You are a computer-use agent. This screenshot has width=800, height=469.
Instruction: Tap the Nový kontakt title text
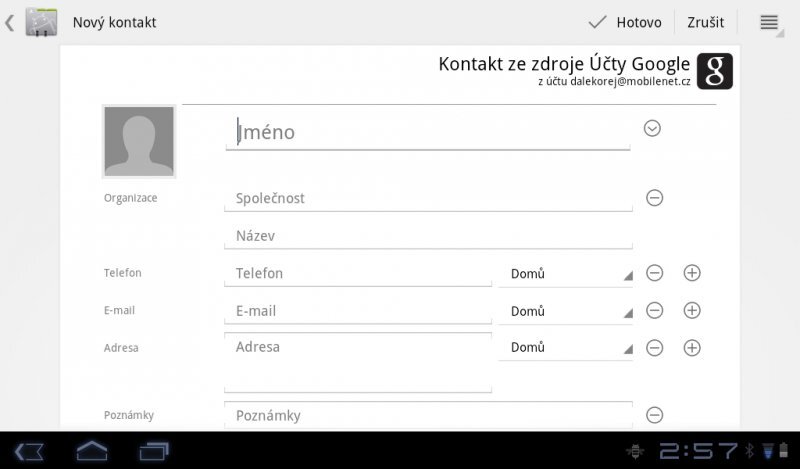coord(114,22)
